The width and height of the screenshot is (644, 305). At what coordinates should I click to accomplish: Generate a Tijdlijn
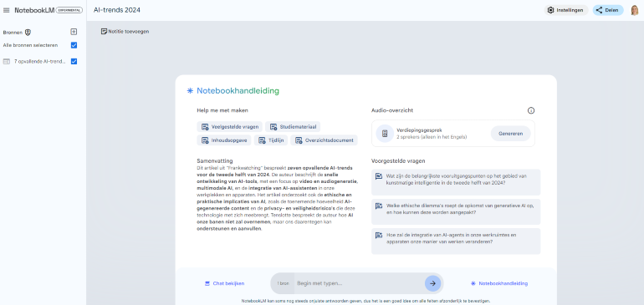pos(271,140)
